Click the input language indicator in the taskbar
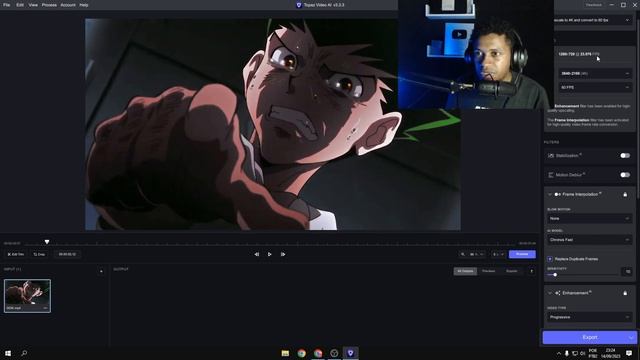 (593, 353)
